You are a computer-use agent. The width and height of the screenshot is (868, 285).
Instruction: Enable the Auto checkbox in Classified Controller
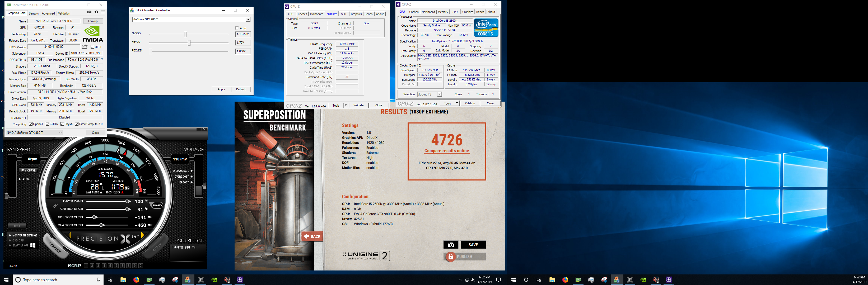237,28
